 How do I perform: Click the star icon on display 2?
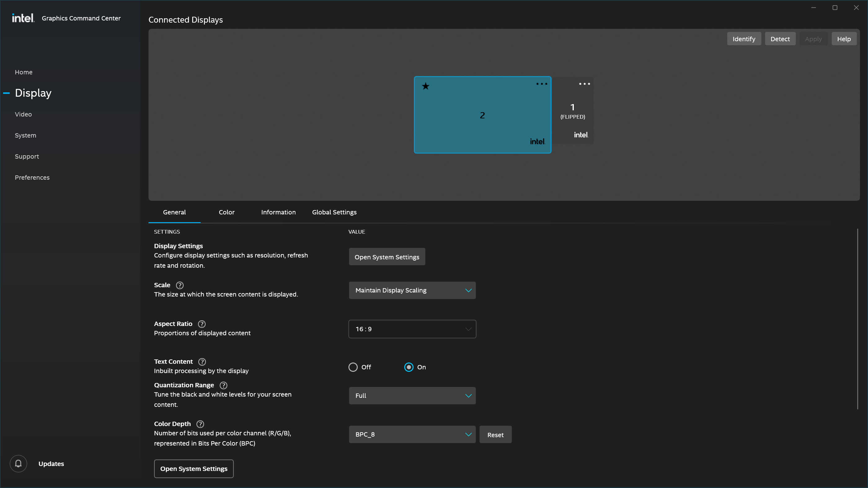pyautogui.click(x=426, y=86)
